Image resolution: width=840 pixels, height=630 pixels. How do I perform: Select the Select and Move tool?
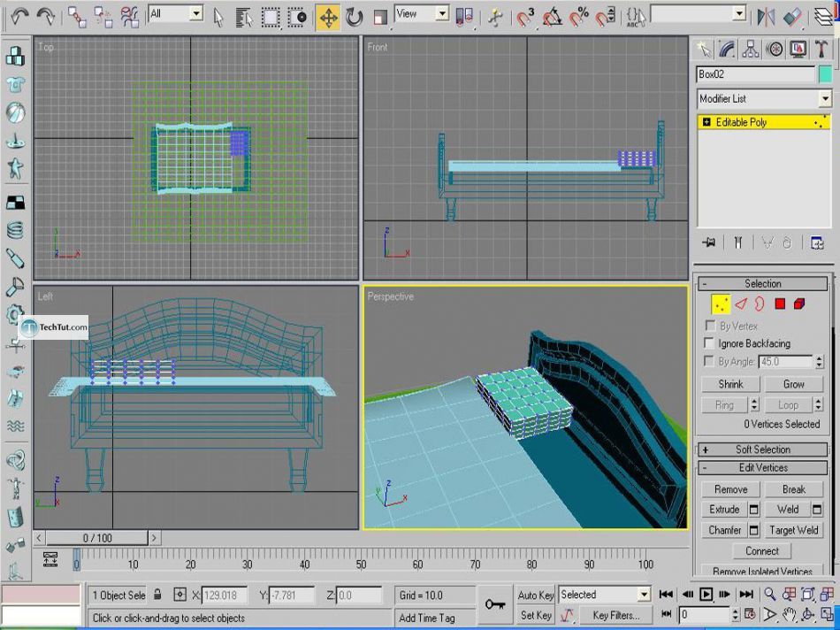(x=328, y=15)
